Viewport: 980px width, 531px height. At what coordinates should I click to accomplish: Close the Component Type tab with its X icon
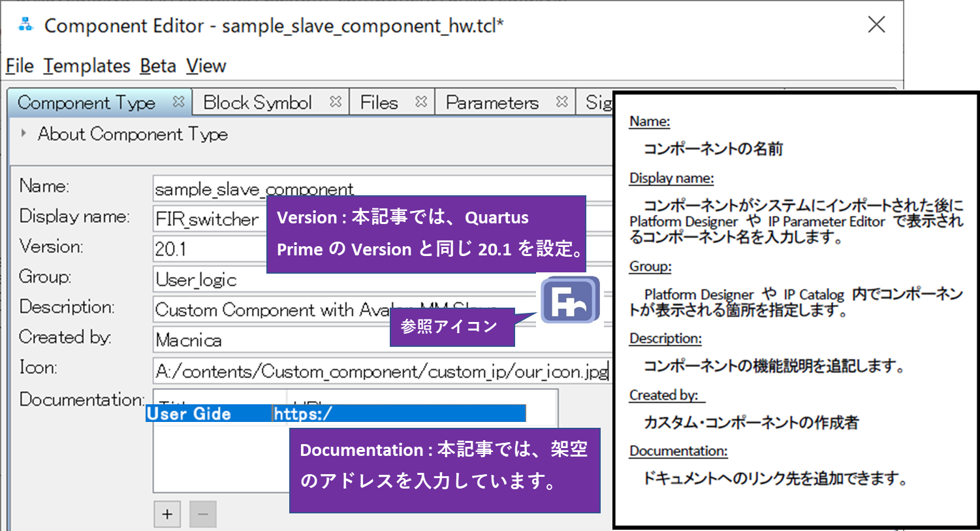click(178, 102)
